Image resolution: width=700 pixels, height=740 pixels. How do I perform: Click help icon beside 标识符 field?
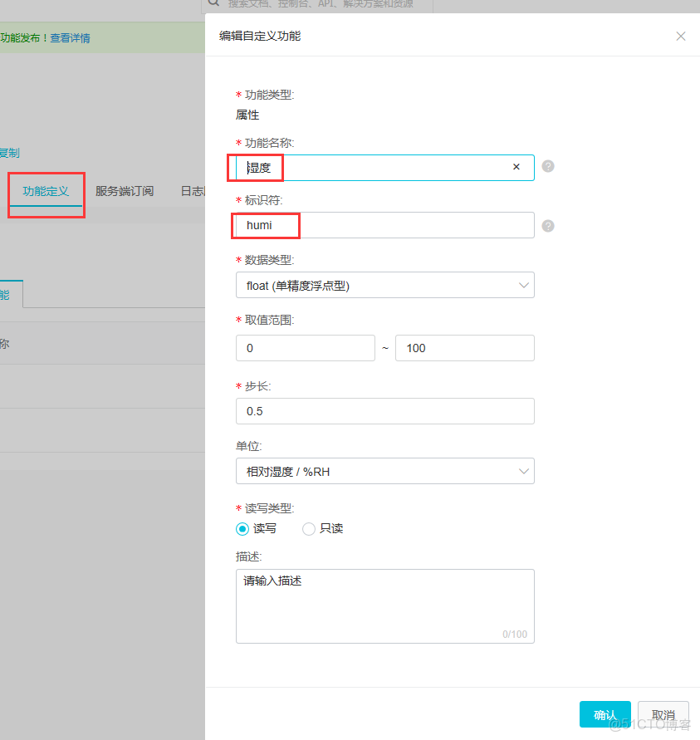click(x=548, y=225)
